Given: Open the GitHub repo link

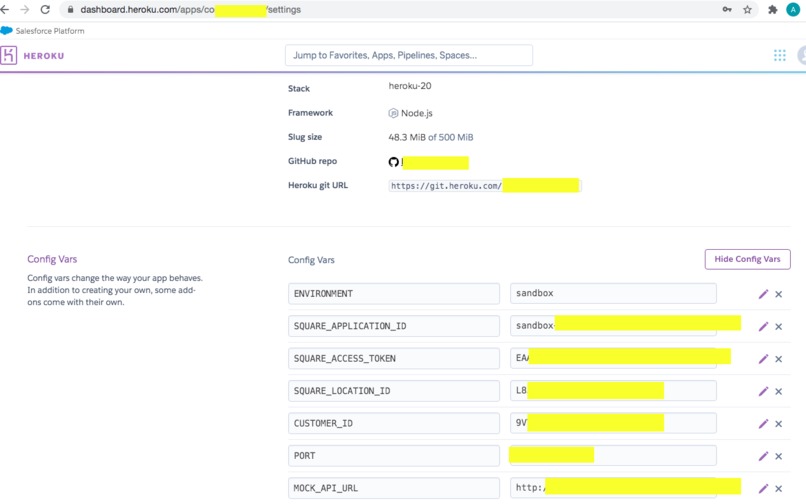Looking at the screenshot, I should tap(429, 163).
